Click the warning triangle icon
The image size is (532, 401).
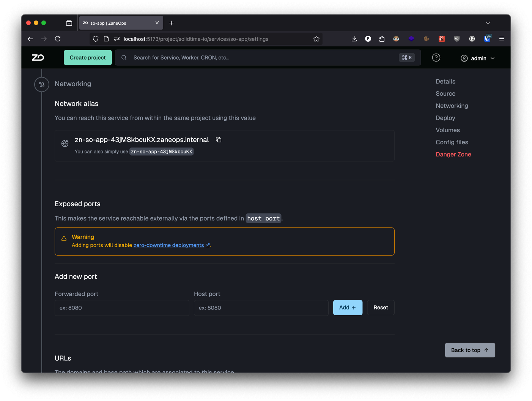pos(64,238)
